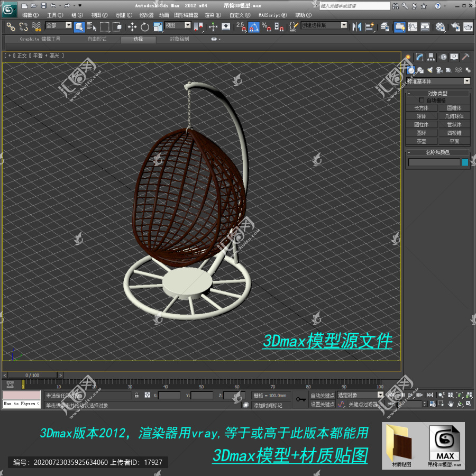
Task: Click Bind to Space Warp tool
Action: point(36,27)
